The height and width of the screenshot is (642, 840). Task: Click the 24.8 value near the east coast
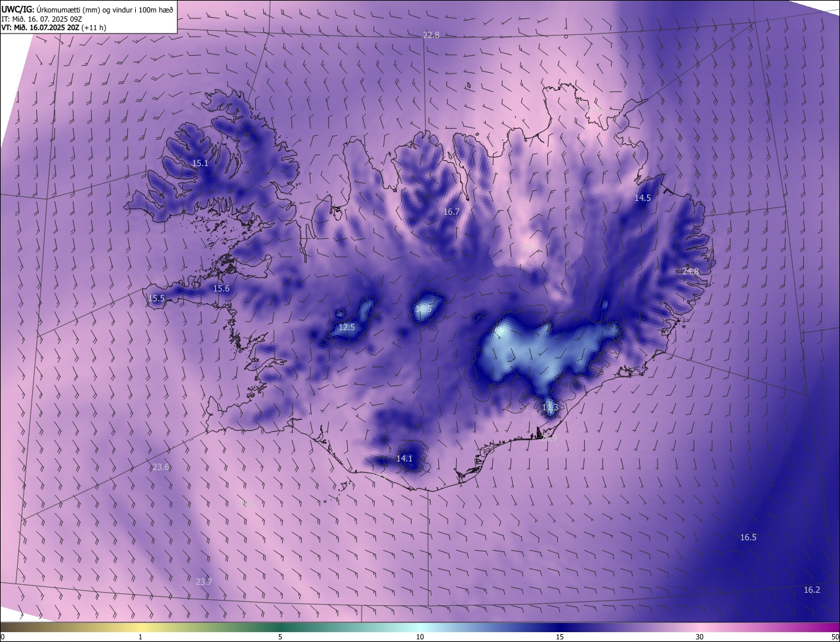(x=690, y=271)
